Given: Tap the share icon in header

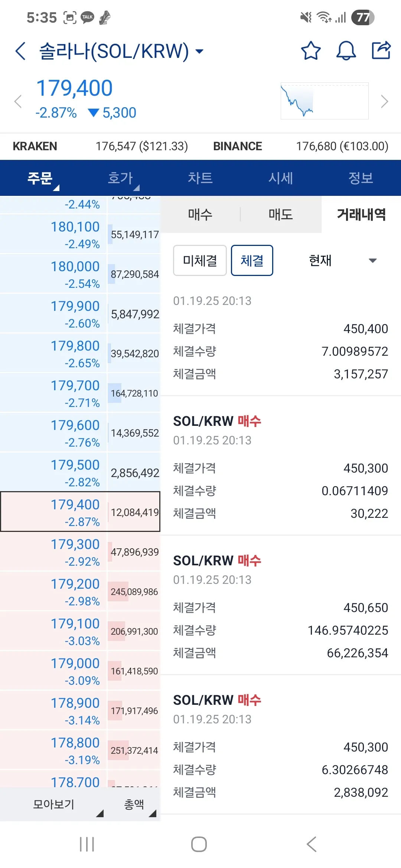Looking at the screenshot, I should [381, 50].
